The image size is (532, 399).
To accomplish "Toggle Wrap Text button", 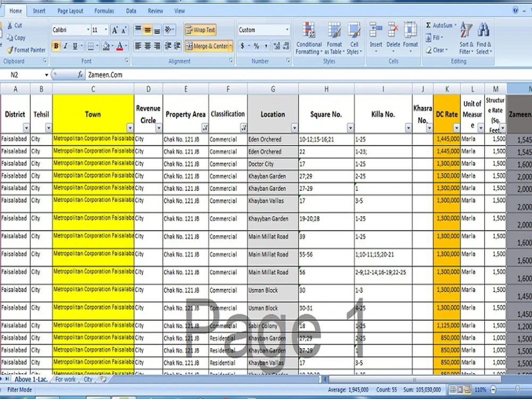I will pyautogui.click(x=201, y=30).
